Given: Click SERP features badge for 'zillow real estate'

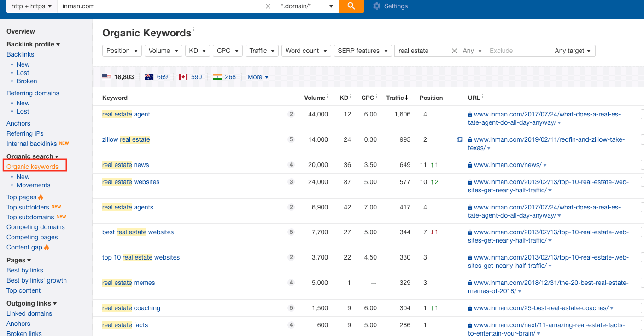Looking at the screenshot, I should [x=291, y=139].
